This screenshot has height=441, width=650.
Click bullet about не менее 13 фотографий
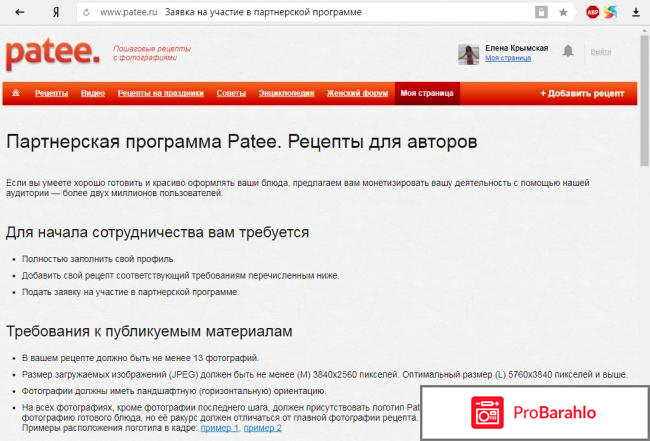141,358
